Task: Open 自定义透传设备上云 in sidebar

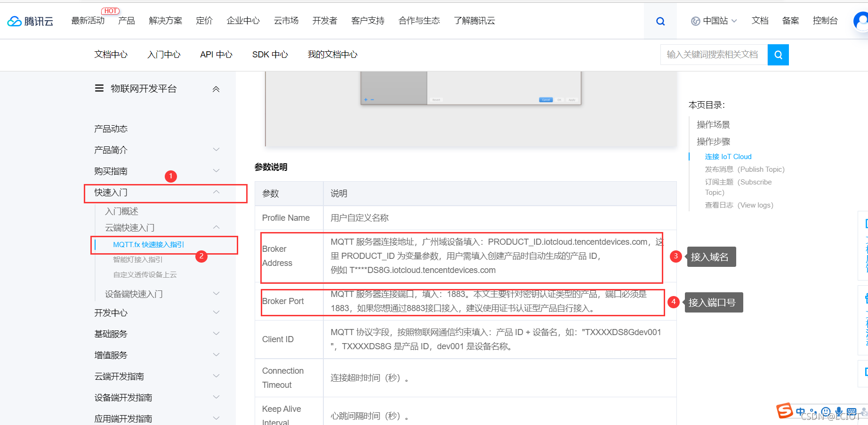Action: (x=145, y=274)
